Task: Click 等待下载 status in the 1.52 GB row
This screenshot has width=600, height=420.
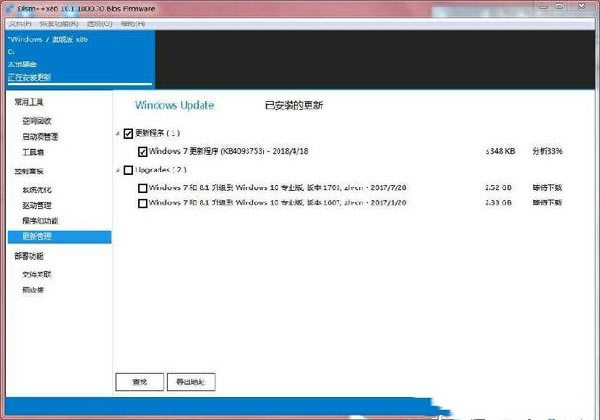Action: 547,187
